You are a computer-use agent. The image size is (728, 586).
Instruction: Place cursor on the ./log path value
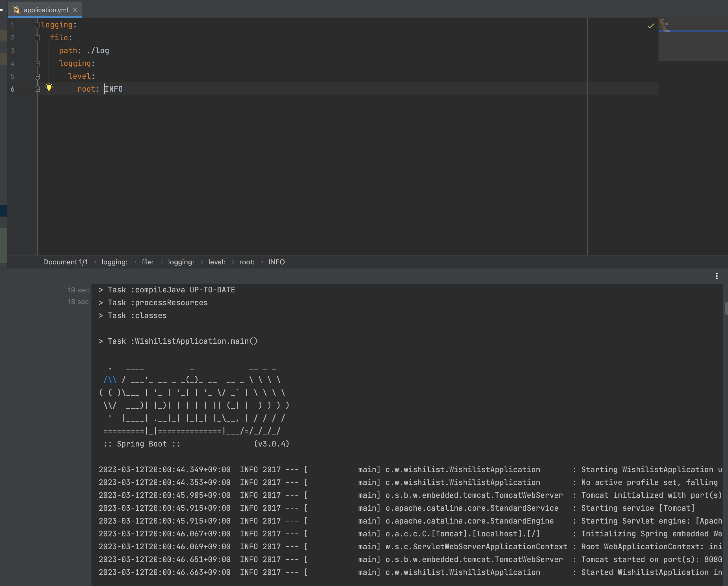98,51
